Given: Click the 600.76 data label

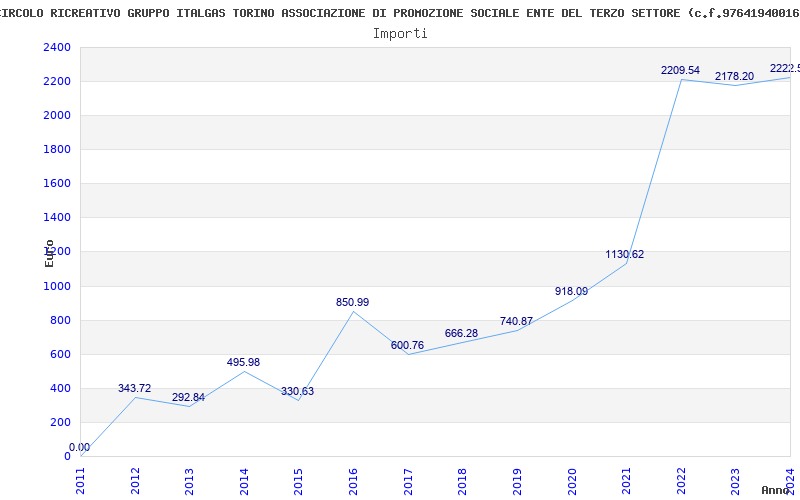Looking at the screenshot, I should pyautogui.click(x=407, y=345).
